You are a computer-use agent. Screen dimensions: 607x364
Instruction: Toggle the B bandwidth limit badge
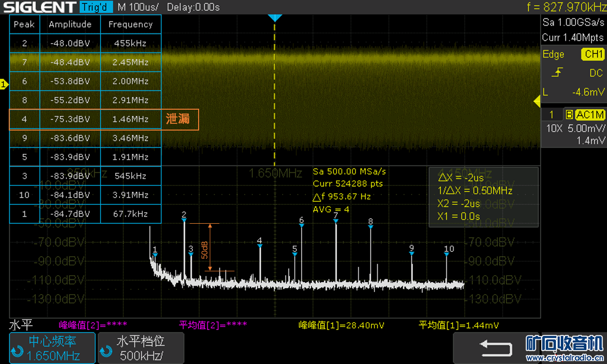(569, 115)
